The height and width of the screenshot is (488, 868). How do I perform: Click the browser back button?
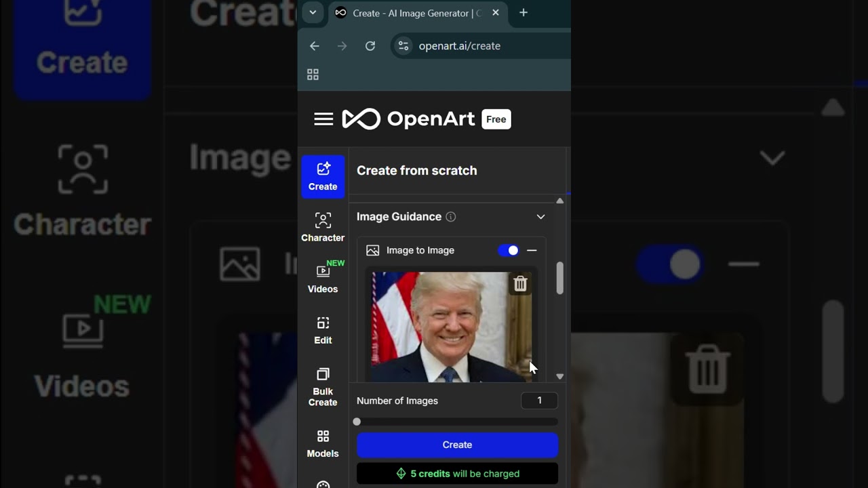314,46
